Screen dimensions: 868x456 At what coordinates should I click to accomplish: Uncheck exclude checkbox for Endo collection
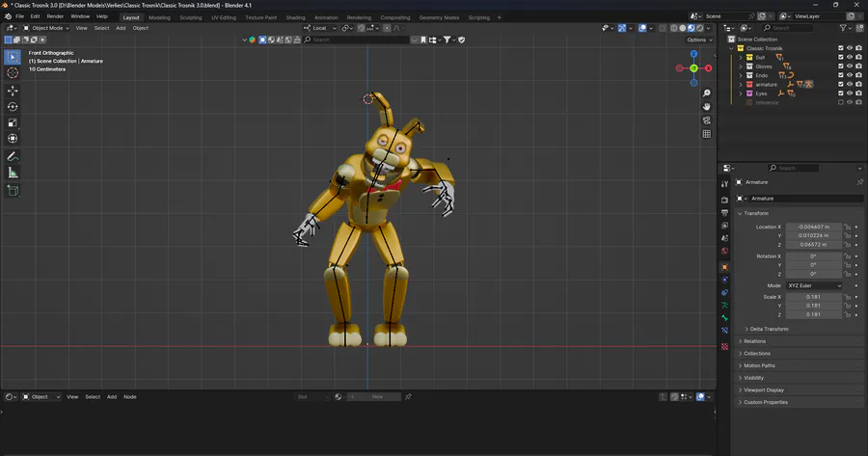[x=840, y=75]
